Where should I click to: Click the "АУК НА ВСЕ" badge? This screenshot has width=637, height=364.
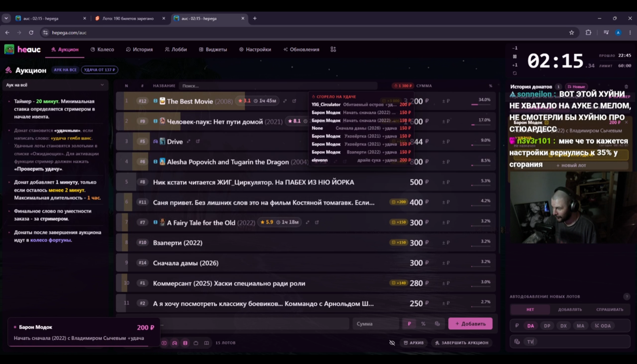(65, 70)
